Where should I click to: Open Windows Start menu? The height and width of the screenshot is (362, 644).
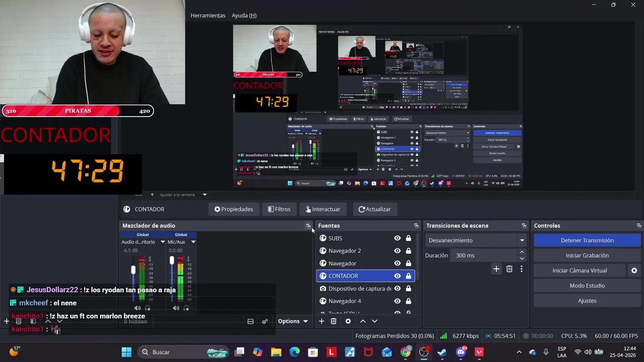pyautogui.click(x=126, y=352)
